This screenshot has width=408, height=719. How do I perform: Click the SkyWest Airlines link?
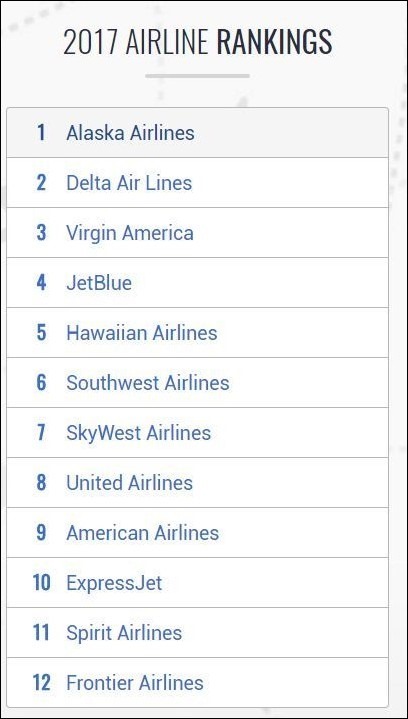click(138, 433)
